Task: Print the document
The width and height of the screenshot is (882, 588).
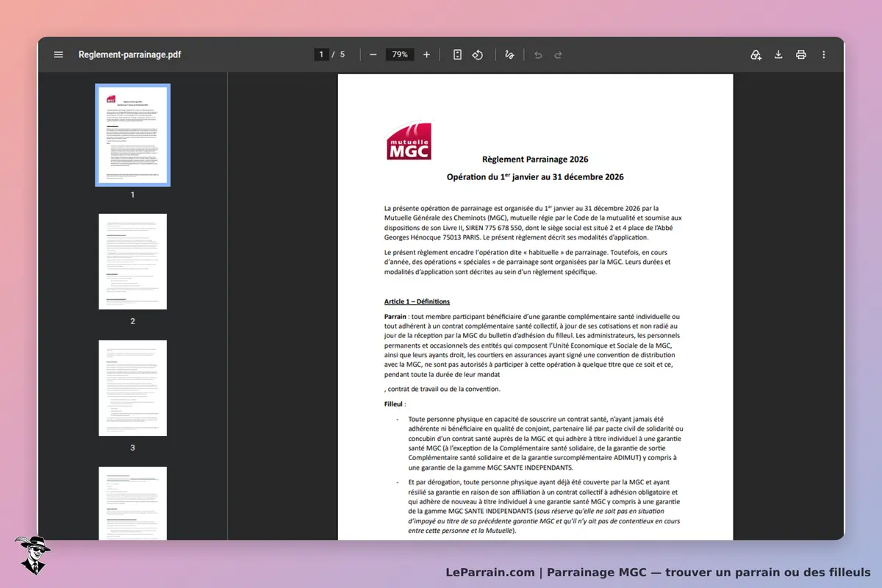Action: point(801,54)
